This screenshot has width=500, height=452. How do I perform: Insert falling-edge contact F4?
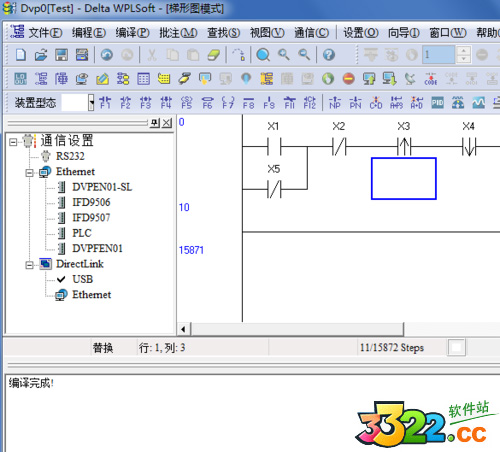pyautogui.click(x=166, y=103)
